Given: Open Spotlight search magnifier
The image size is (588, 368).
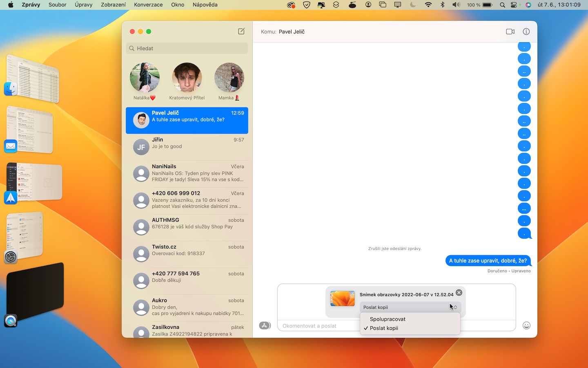Looking at the screenshot, I should (x=502, y=5).
